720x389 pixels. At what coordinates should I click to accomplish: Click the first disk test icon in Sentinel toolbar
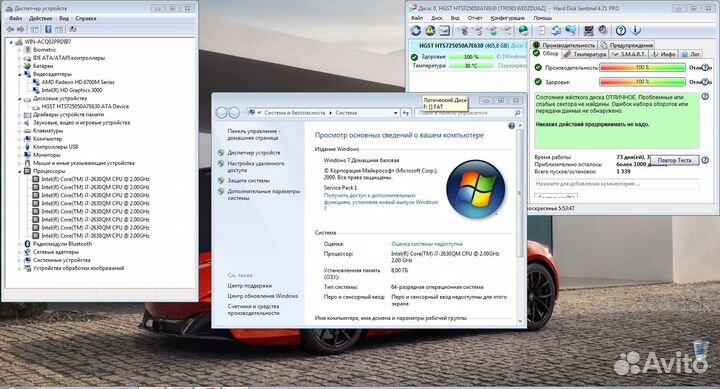(463, 31)
